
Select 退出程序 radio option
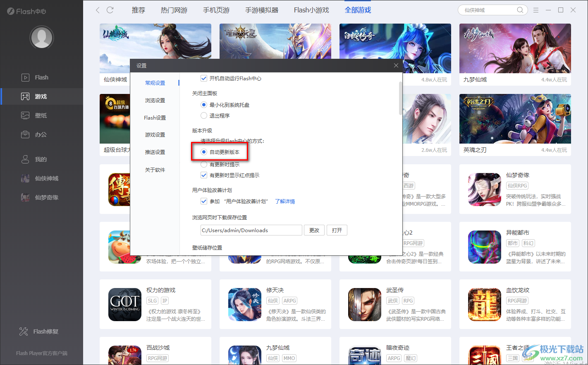pos(203,115)
